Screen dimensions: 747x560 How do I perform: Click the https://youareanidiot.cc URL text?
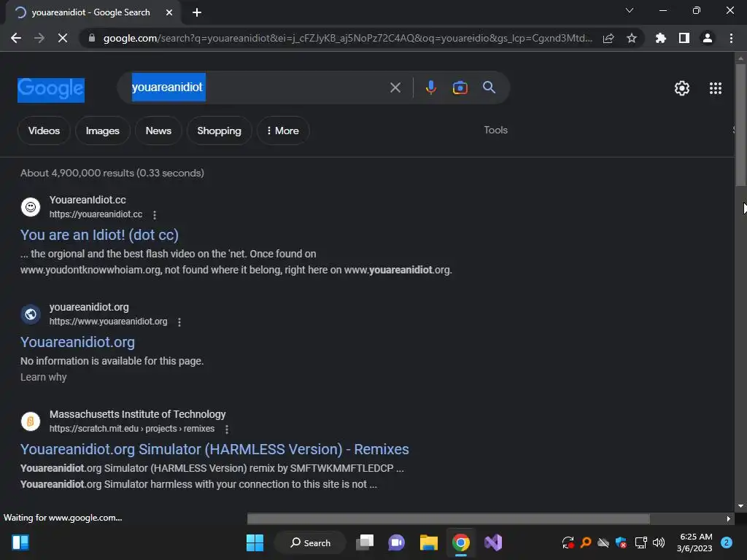click(96, 214)
